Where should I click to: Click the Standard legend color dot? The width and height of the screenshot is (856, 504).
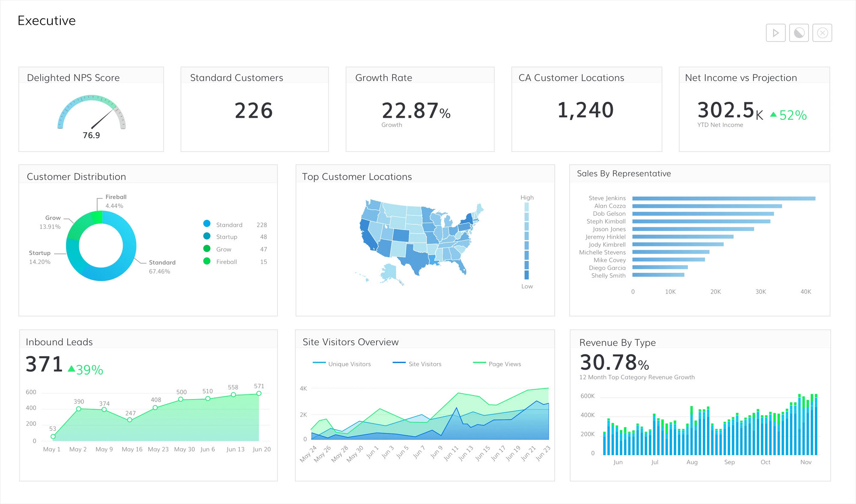[x=206, y=224]
